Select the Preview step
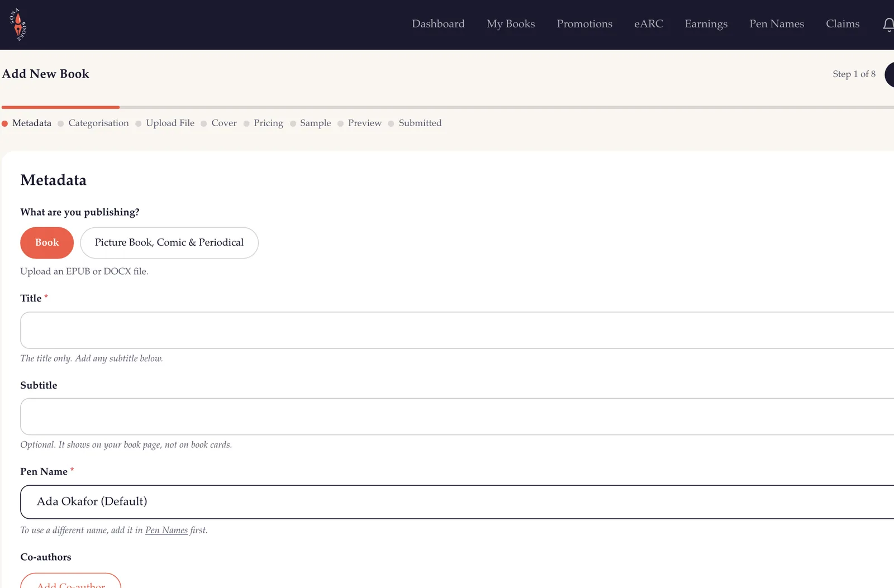Image resolution: width=894 pixels, height=588 pixels. coord(359,123)
